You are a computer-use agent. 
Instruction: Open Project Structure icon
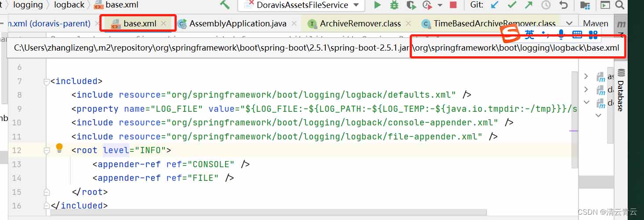585,5
